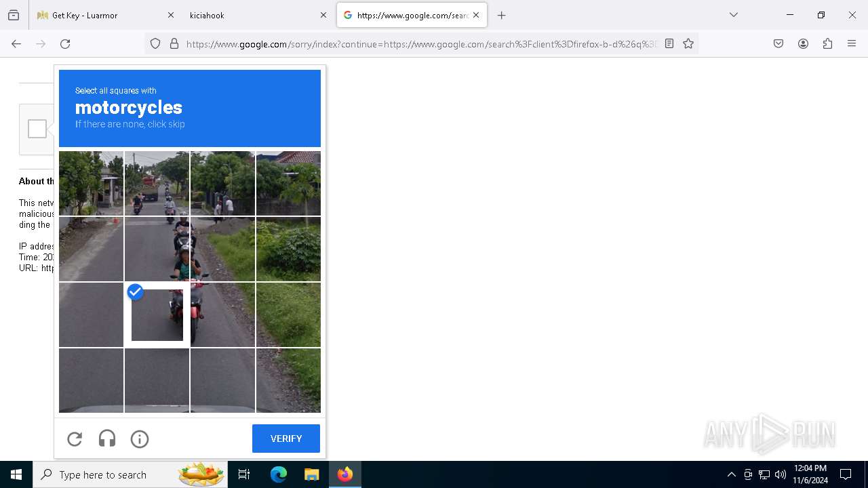Go back to previous page
This screenshot has height=488, width=868.
pyautogui.click(x=16, y=43)
